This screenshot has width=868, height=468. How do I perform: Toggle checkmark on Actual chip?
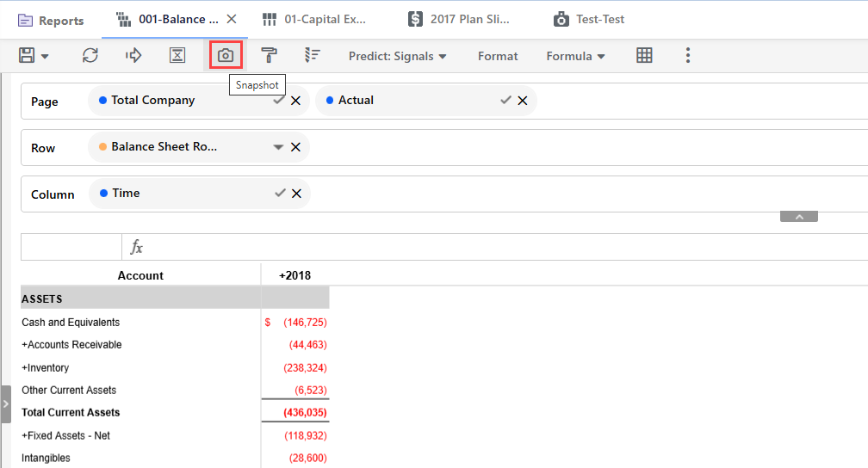(x=505, y=101)
